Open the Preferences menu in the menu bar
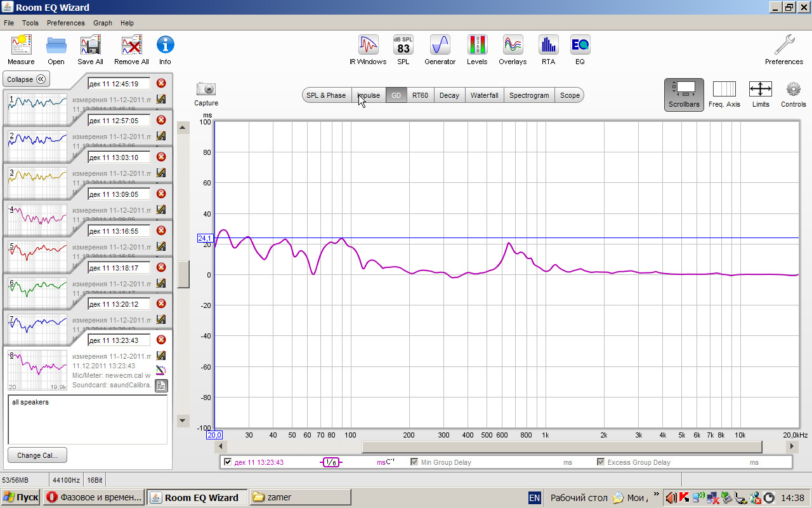Viewport: 812px width, 508px height. click(65, 23)
